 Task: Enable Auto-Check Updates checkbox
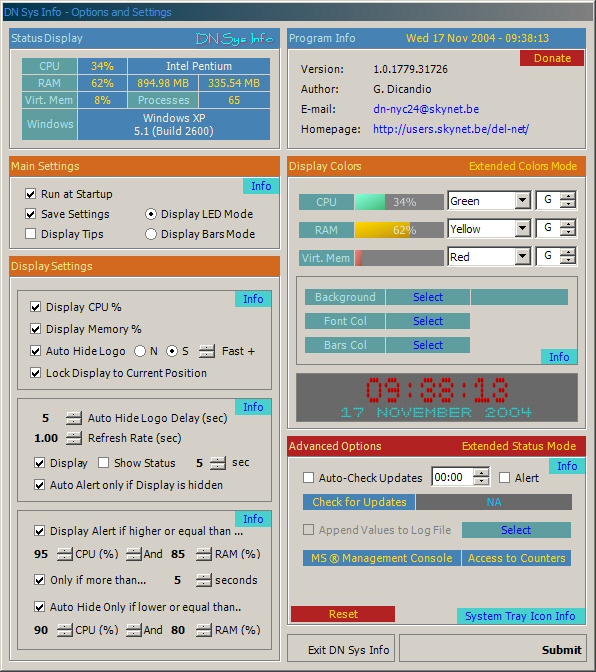click(308, 477)
